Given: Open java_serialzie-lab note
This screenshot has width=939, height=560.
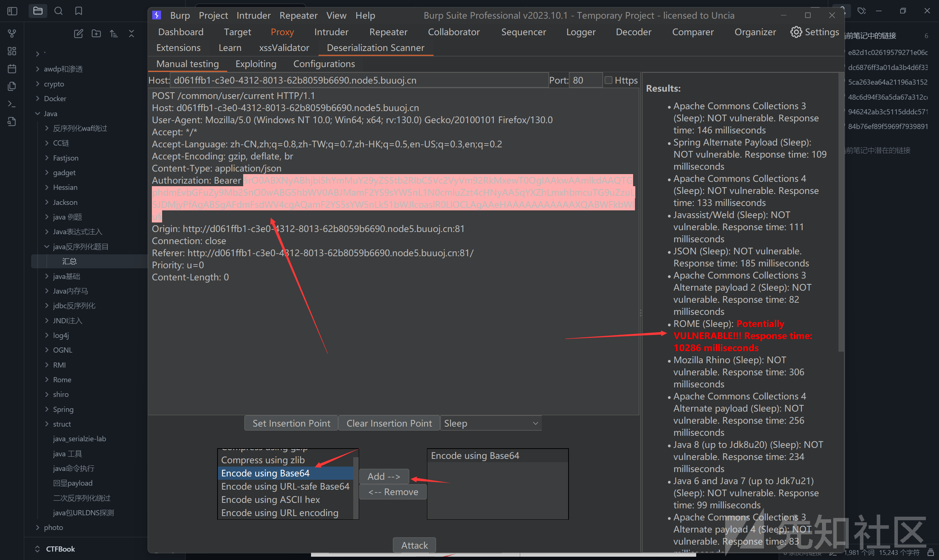Looking at the screenshot, I should tap(79, 438).
